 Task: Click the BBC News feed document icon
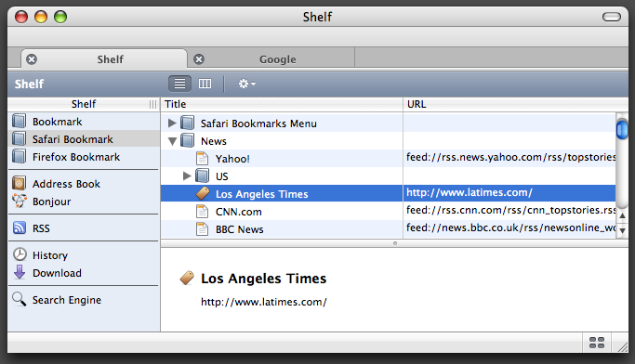coord(202,229)
